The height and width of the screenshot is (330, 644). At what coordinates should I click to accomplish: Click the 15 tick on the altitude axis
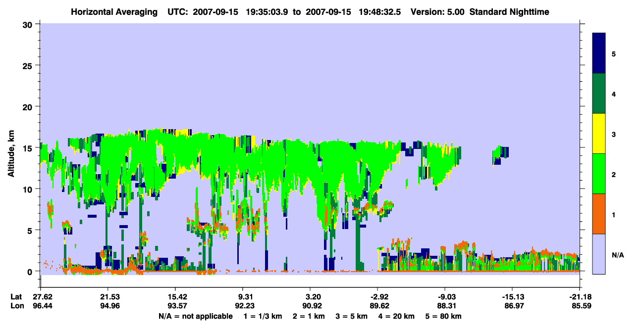[x=29, y=148]
